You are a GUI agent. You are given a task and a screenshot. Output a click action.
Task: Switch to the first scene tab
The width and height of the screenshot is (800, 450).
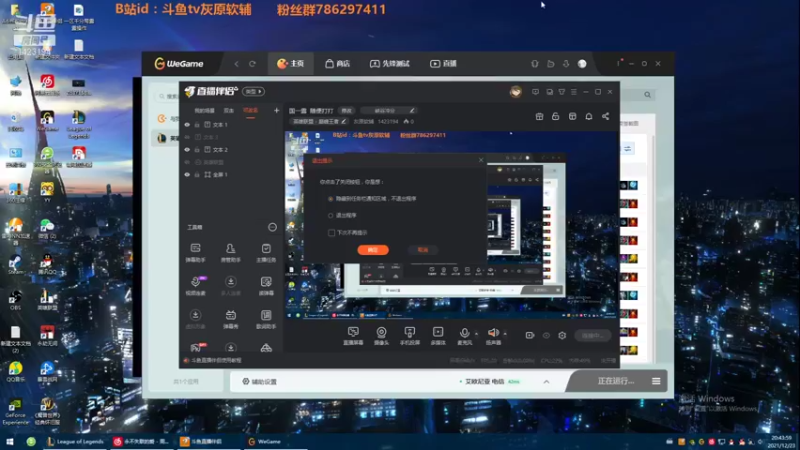[x=205, y=110]
